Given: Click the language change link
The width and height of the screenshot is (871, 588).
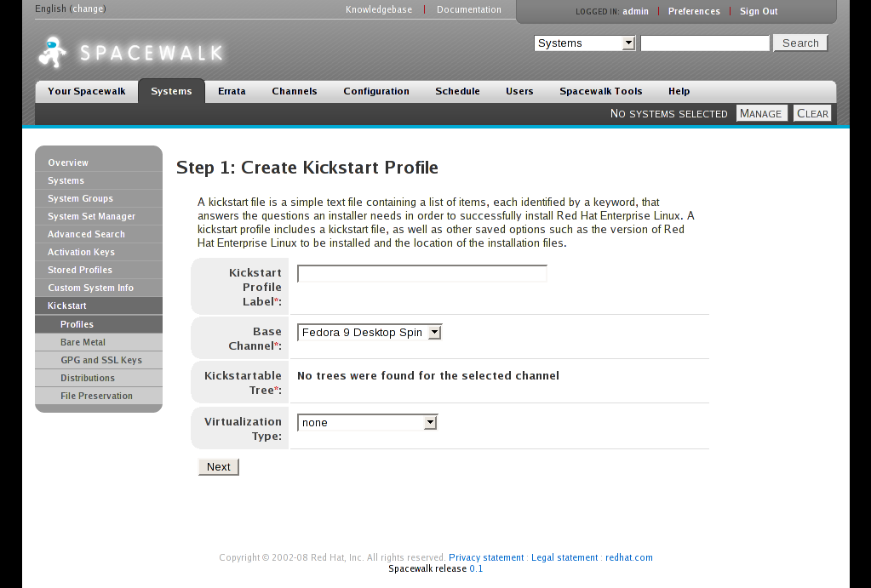Looking at the screenshot, I should pos(88,9).
